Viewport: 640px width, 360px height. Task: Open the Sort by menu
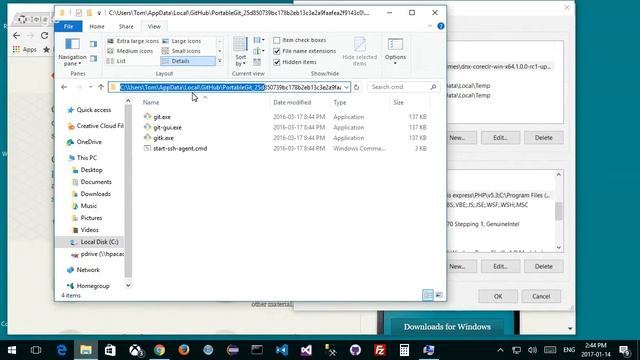pos(240,51)
